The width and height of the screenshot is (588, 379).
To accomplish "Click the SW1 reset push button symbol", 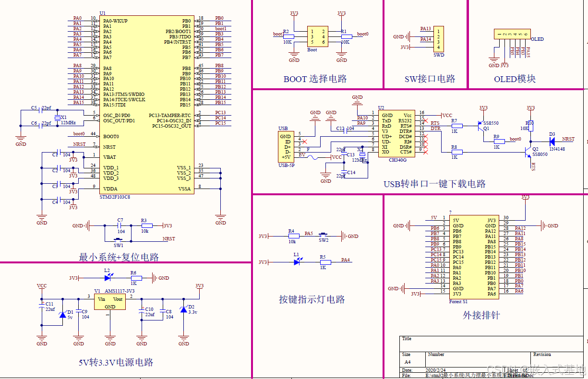I will [x=118, y=240].
